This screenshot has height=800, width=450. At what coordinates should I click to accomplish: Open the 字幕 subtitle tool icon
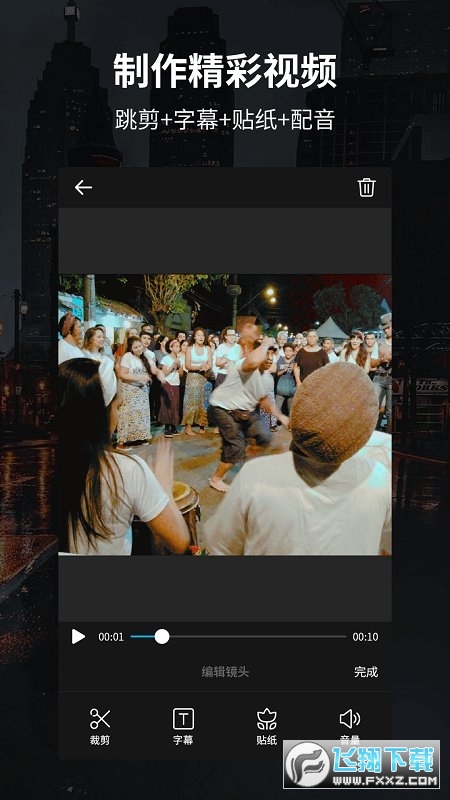[x=183, y=719]
